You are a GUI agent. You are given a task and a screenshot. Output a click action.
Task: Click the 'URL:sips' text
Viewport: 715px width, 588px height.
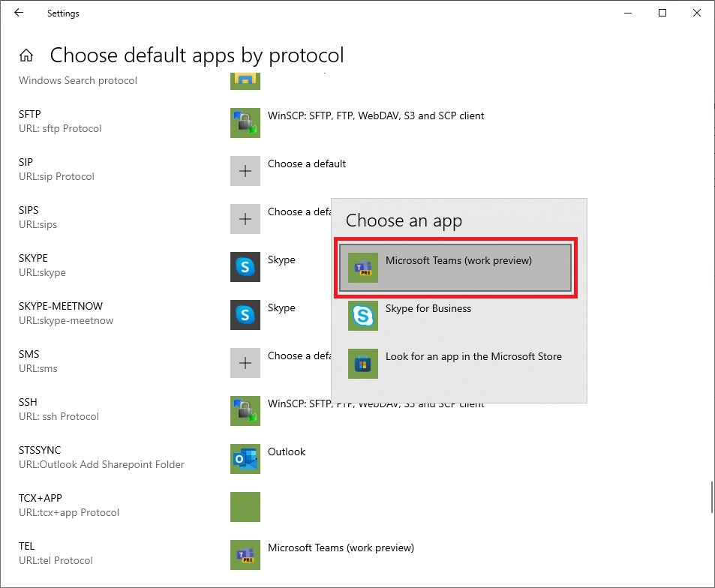(x=38, y=225)
